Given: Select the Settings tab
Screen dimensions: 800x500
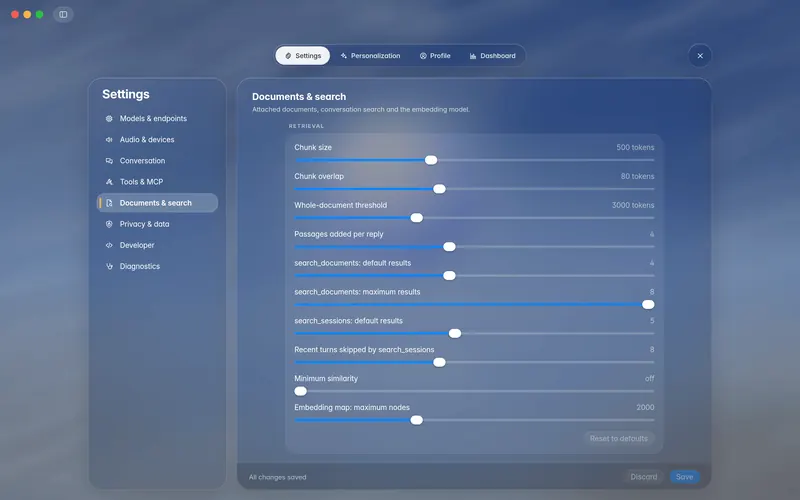Looking at the screenshot, I should pos(303,56).
